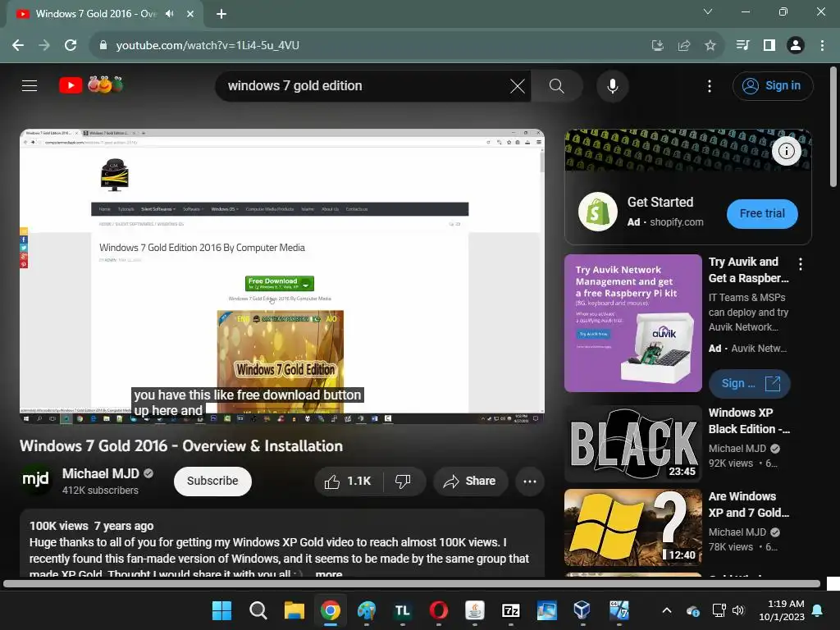Open Are Windows XP and 7 Gold thumbnail
Viewport: 840px width, 630px height.
pyautogui.click(x=632, y=527)
